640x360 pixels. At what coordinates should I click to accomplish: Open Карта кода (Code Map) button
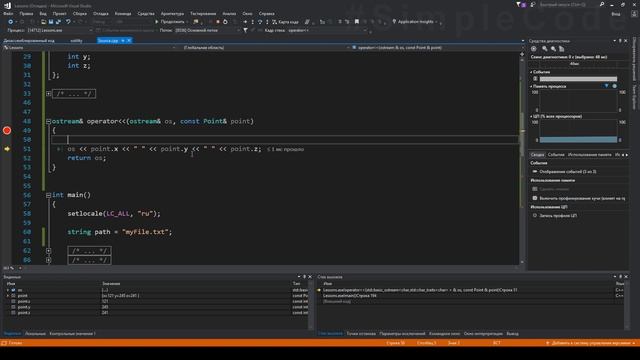click(285, 22)
